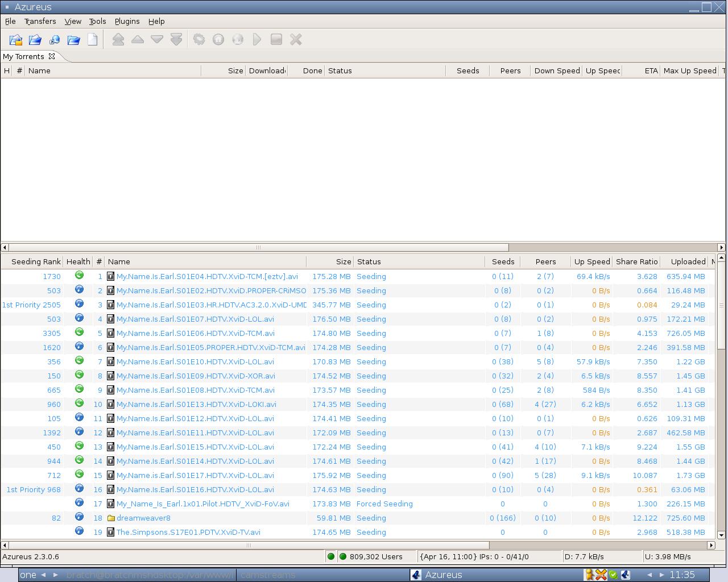
Task: Click the 1st Priority 2505 seeding rank cell
Action: (31, 305)
